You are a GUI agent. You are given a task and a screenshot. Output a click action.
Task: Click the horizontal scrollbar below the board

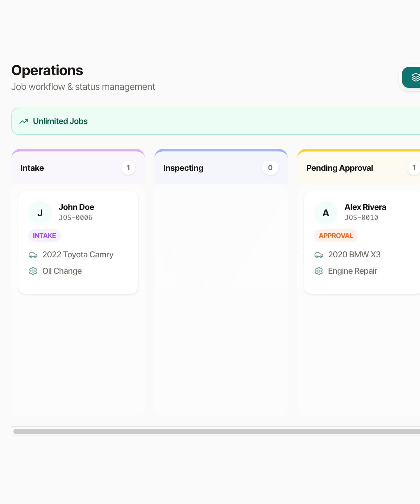[217, 431]
